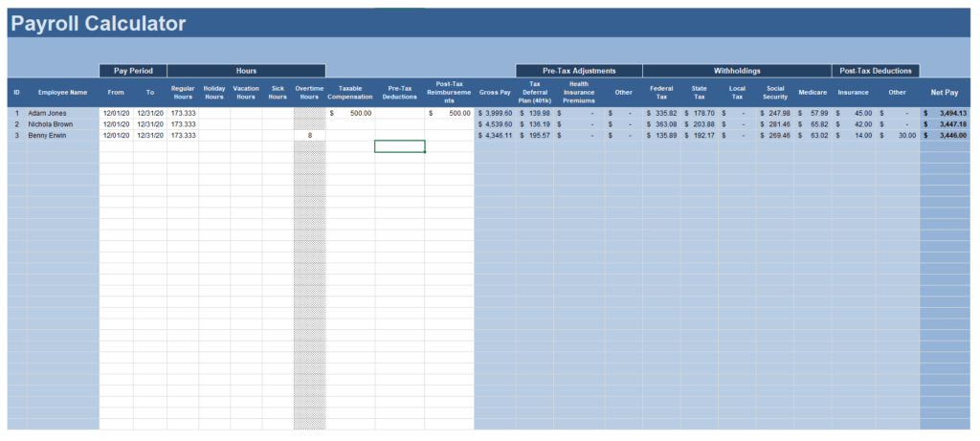The height and width of the screenshot is (441, 980).
Task: Select the Benny Erwin name cell
Action: click(62, 136)
